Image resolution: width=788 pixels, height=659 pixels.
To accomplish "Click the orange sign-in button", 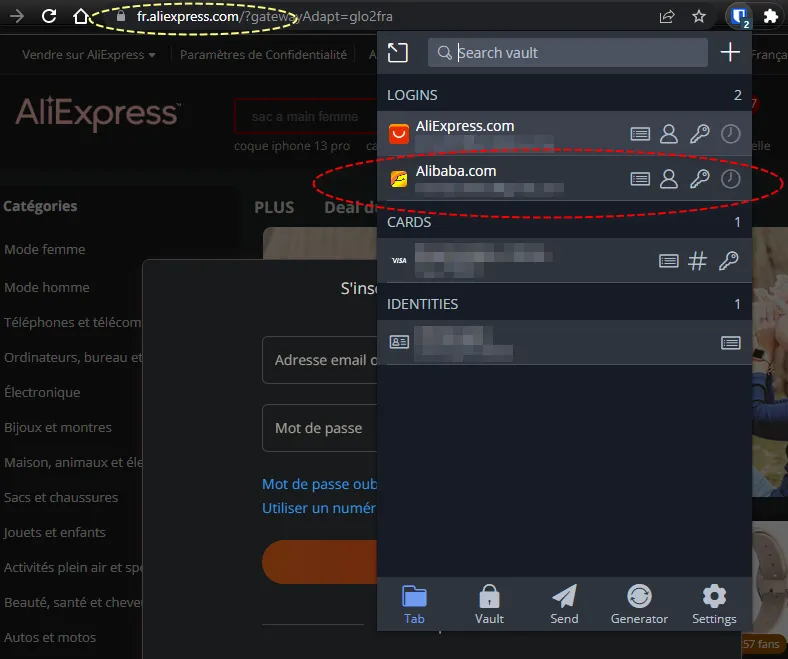I will [x=320, y=562].
